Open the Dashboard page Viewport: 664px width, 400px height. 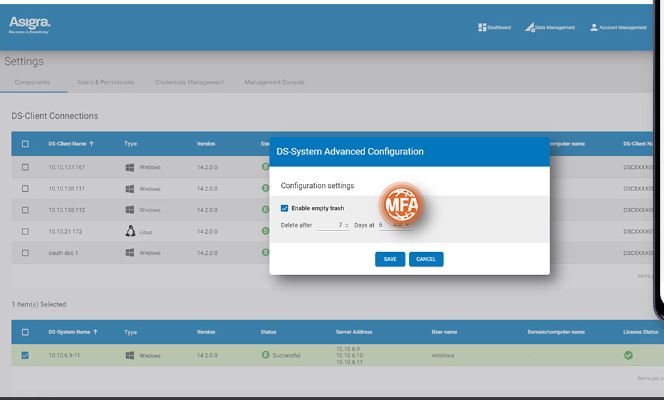(494, 28)
